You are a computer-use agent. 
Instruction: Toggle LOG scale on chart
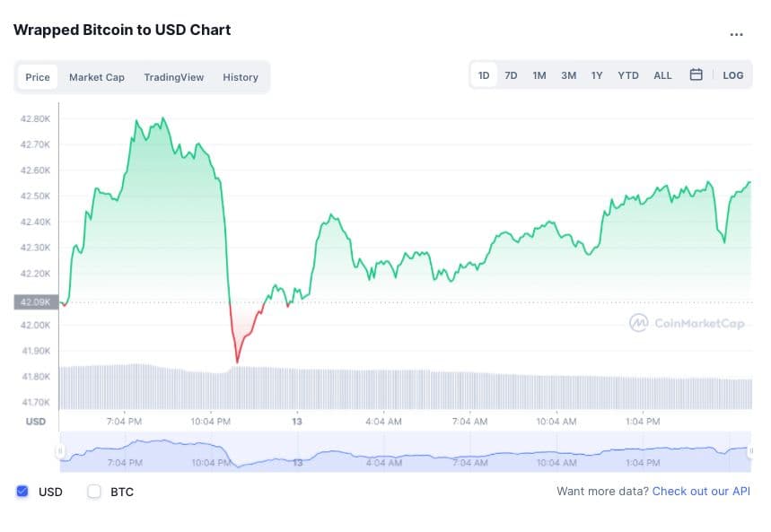(733, 75)
